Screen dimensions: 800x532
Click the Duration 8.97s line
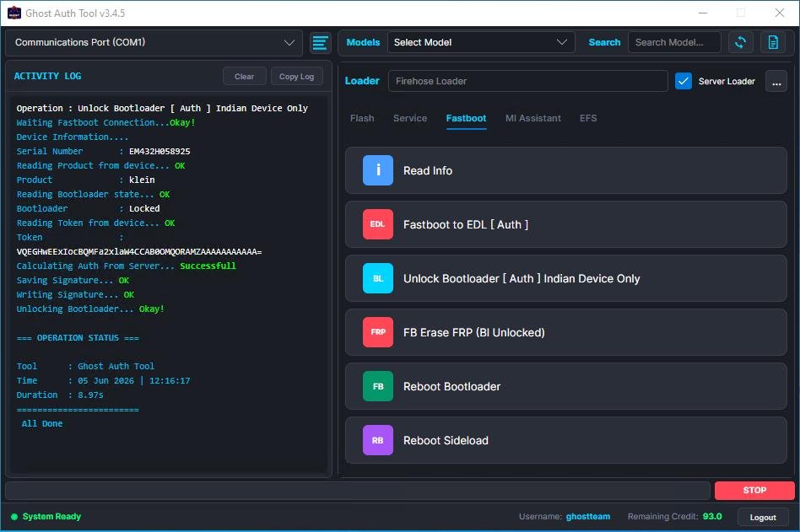(x=60, y=395)
